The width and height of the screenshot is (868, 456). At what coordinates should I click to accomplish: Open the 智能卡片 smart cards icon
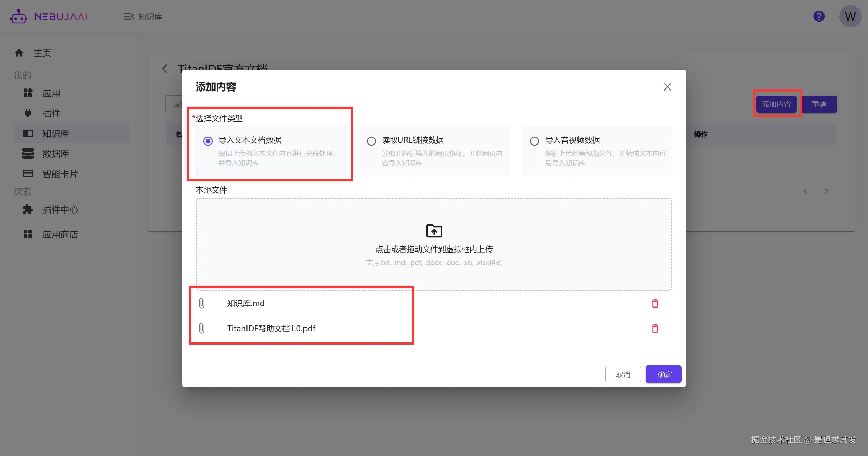[x=28, y=174]
